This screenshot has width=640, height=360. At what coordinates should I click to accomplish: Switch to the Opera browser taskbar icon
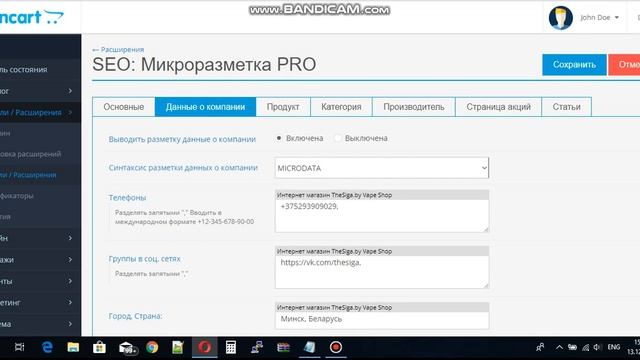pos(204,347)
